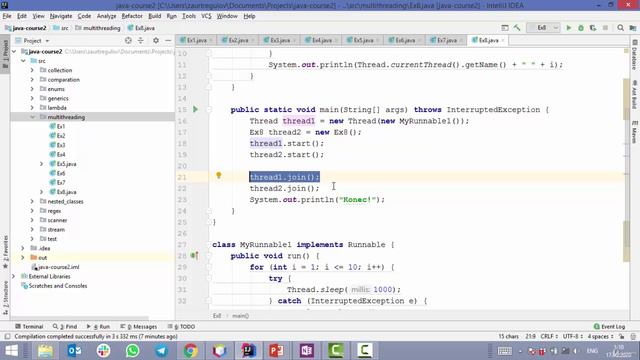Click the run gutter arrow beside main method
Screen dimensions: 640x360
click(x=196, y=109)
